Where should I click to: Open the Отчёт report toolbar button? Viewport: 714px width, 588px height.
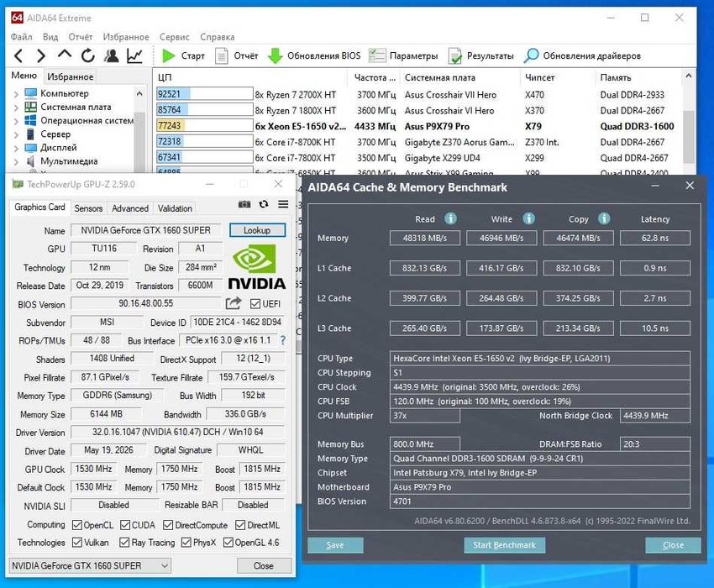click(x=236, y=56)
